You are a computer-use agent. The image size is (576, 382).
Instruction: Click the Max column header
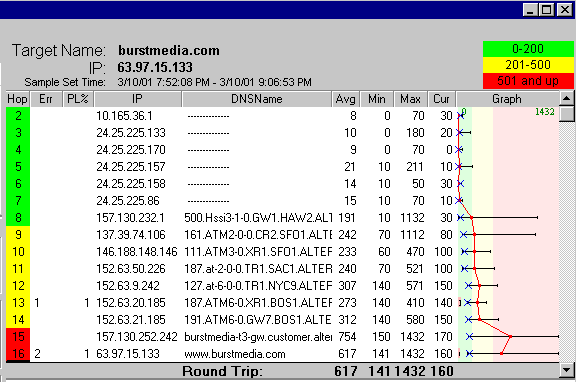(410, 99)
